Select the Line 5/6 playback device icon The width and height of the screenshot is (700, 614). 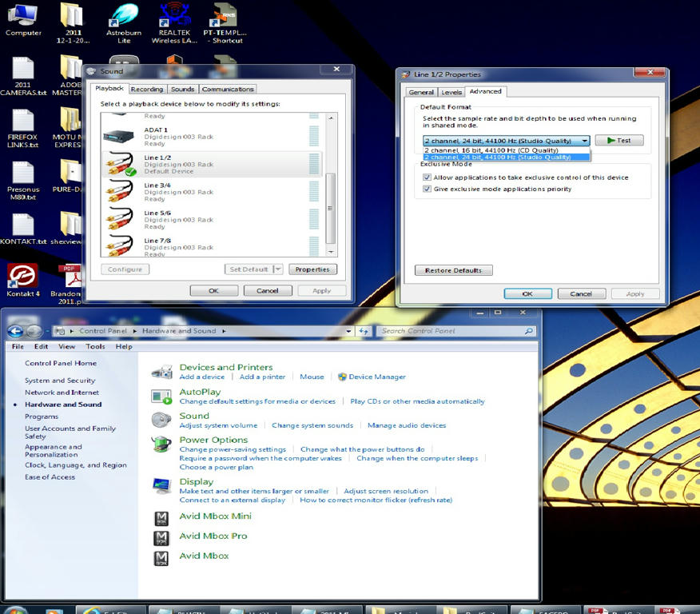tap(119, 219)
